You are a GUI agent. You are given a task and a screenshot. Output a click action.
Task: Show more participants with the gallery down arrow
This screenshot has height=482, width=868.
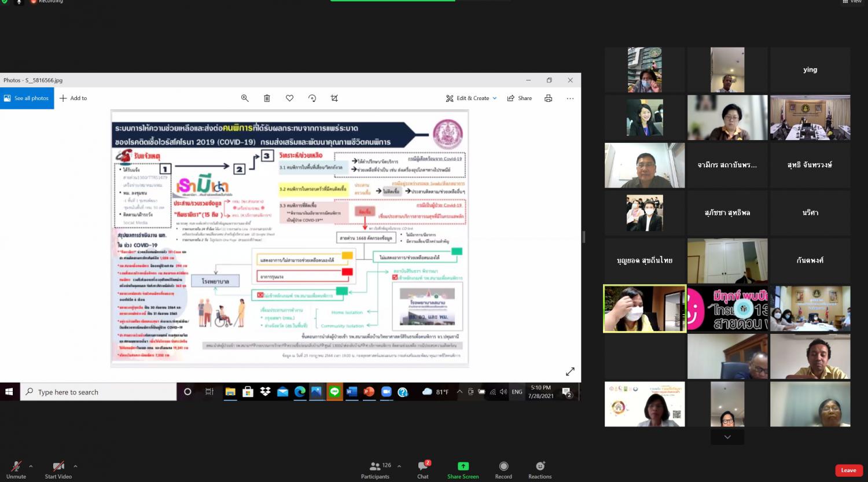[727, 437]
